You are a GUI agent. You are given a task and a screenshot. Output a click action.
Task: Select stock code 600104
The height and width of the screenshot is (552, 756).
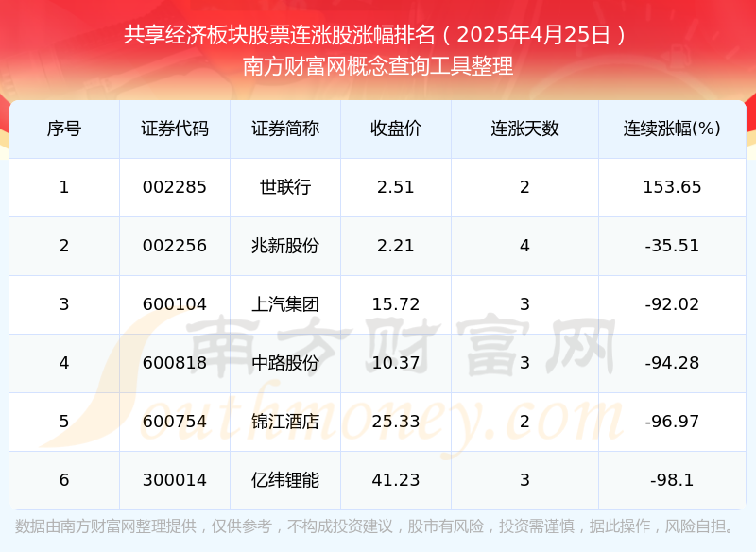click(x=175, y=304)
